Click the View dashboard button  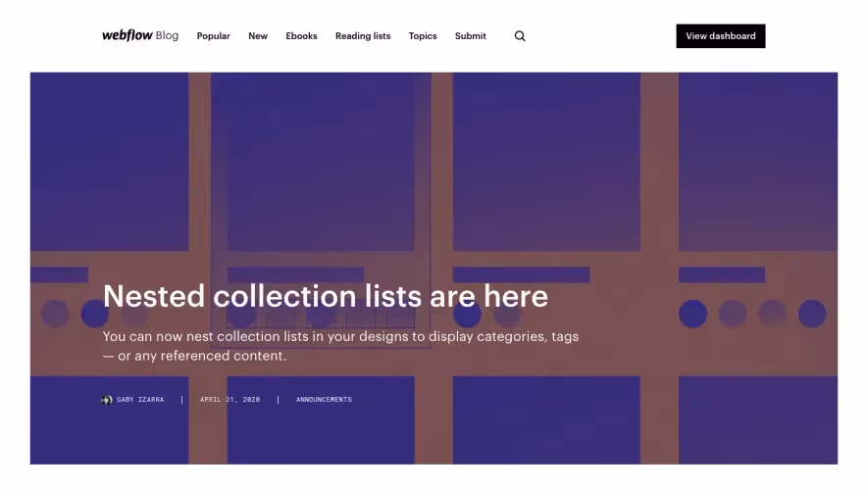pos(720,36)
